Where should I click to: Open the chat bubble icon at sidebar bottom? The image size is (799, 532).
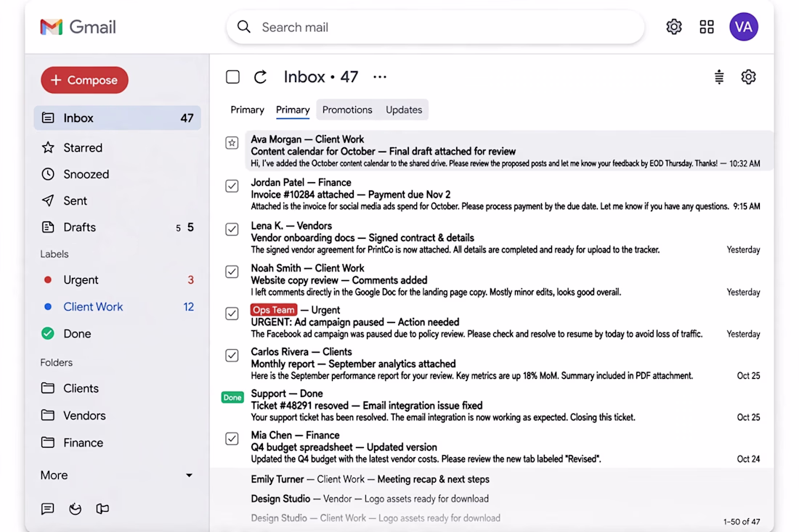47,509
